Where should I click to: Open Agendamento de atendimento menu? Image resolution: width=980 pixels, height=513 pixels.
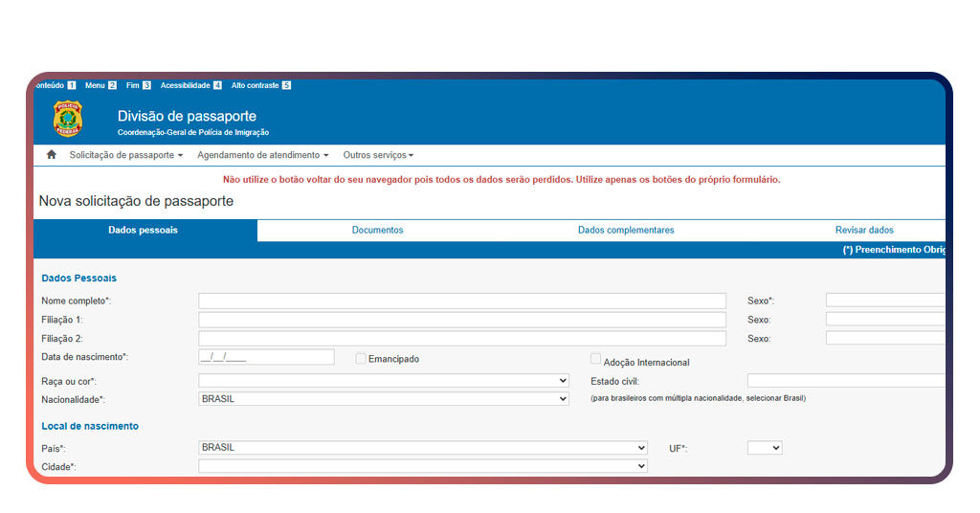pos(262,155)
